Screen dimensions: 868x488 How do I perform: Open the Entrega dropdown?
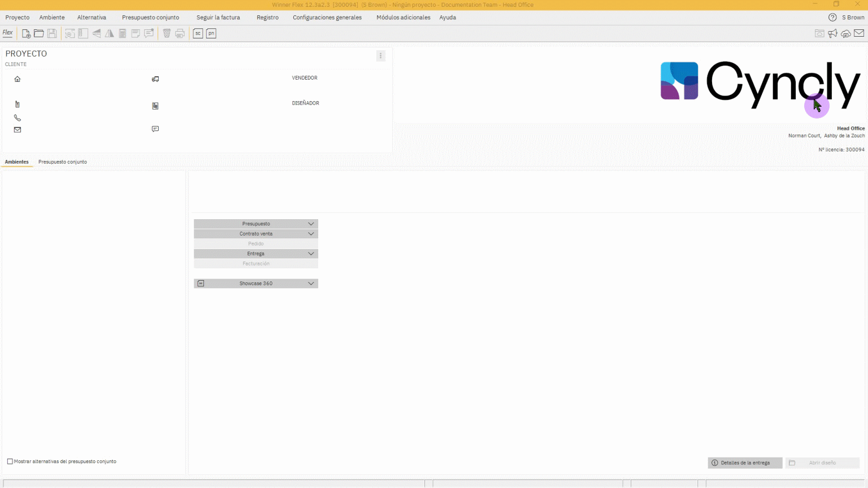pos(311,254)
